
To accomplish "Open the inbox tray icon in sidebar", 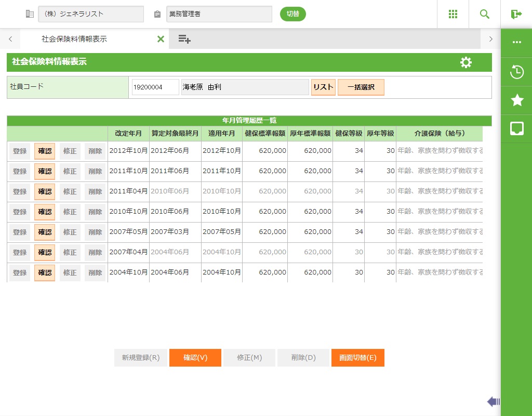I will tap(517, 128).
